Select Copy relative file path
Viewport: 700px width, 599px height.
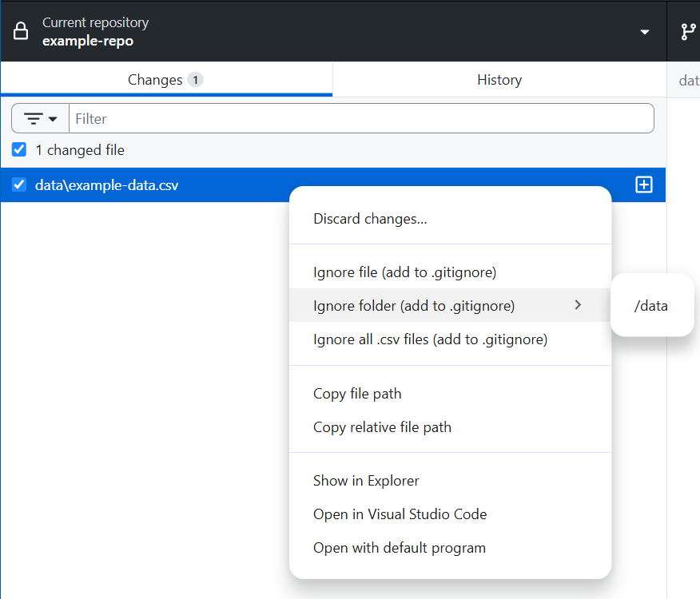tap(382, 427)
